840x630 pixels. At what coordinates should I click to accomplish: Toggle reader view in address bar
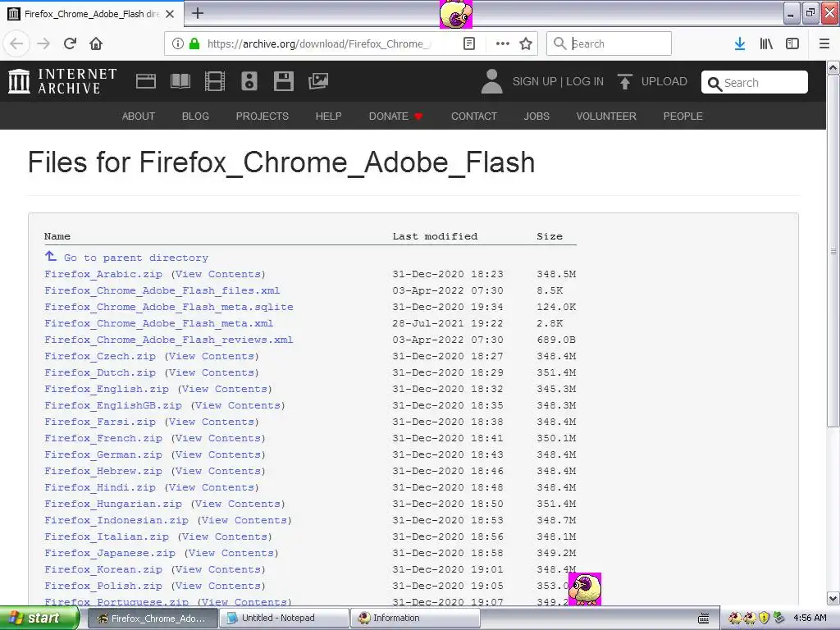click(469, 44)
